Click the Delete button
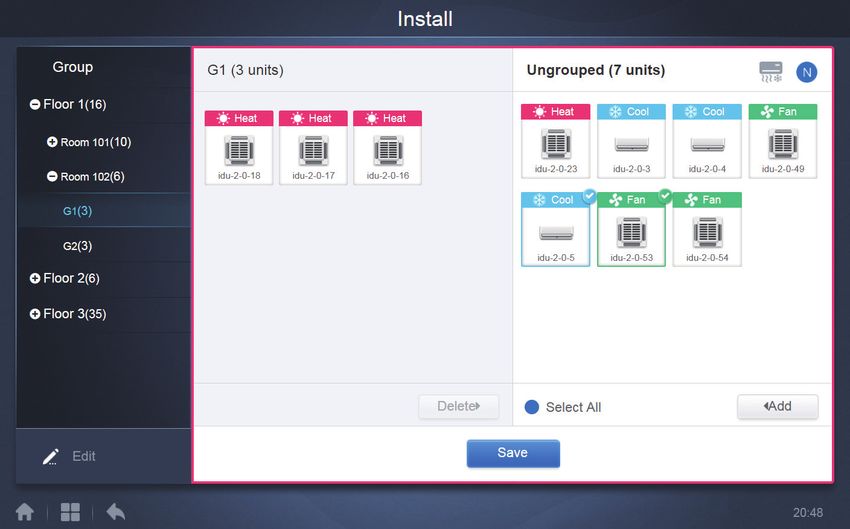Image resolution: width=850 pixels, height=529 pixels. (x=459, y=407)
